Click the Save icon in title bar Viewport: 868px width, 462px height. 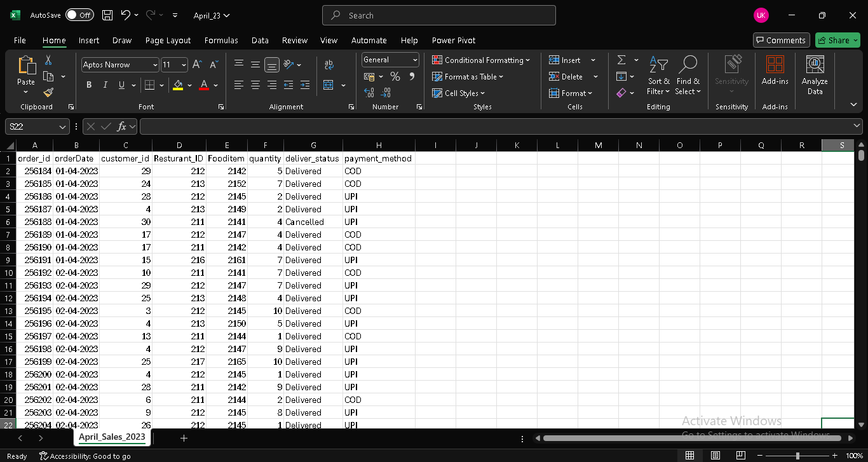[107, 15]
